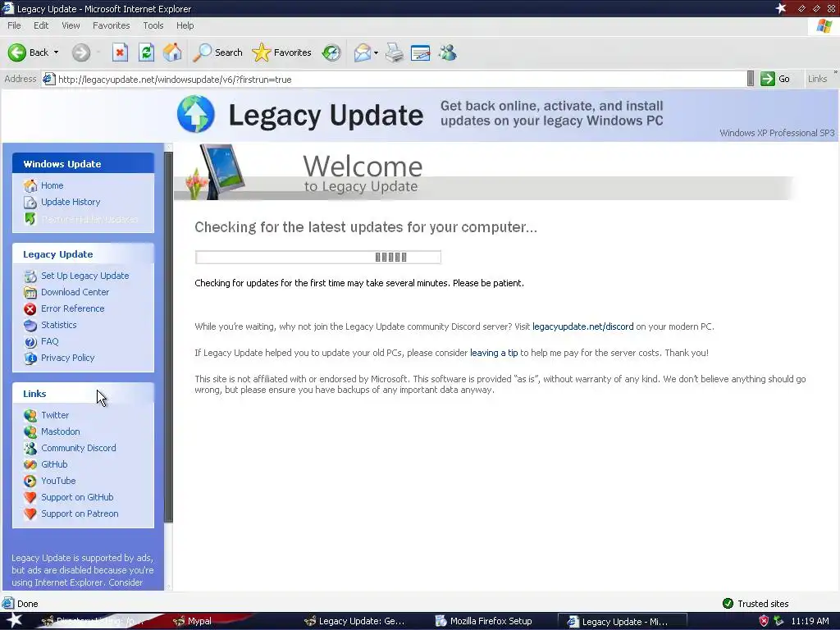Open the Home link in the Windows Update panel
Image resolution: width=840 pixels, height=630 pixels.
click(52, 185)
